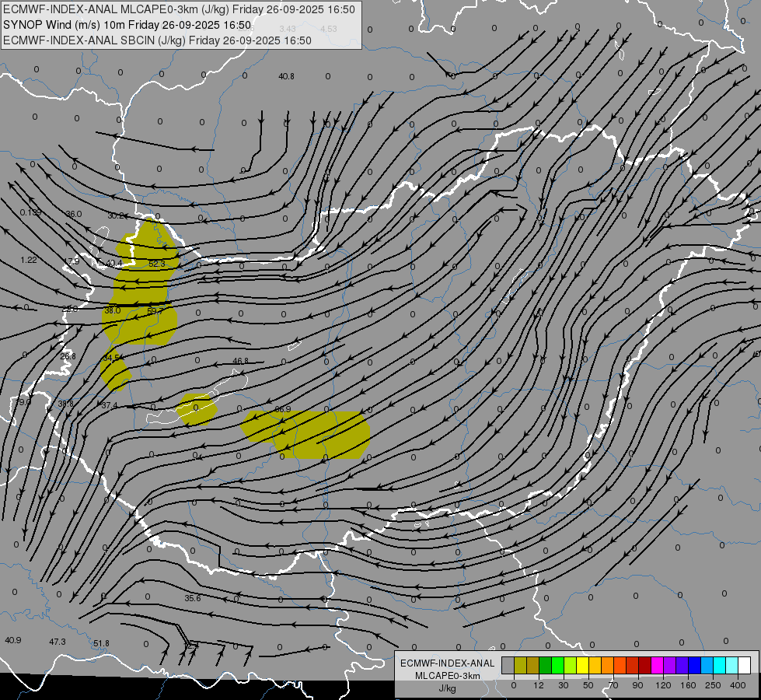Click the dark red legend swatch near 90

644,665
